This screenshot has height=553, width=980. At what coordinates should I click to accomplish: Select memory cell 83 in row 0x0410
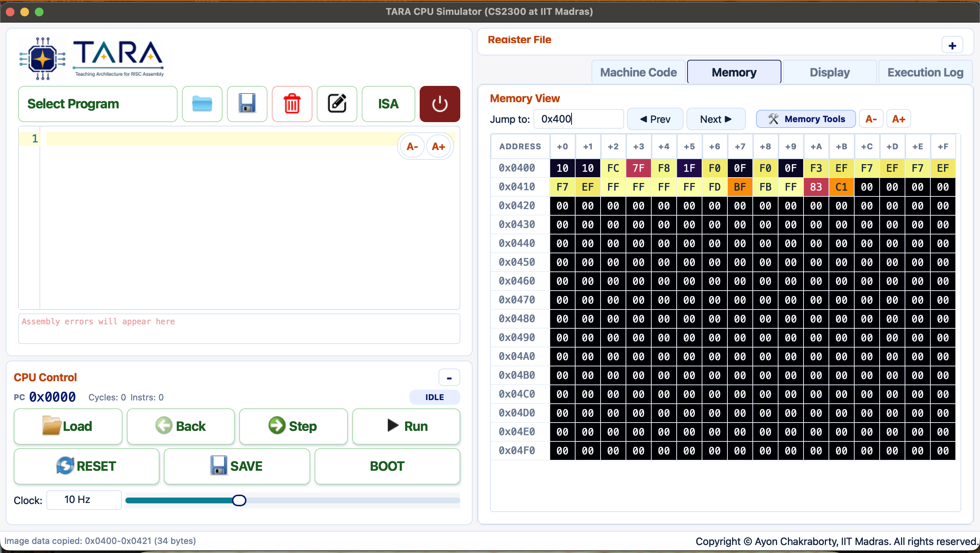coord(816,187)
